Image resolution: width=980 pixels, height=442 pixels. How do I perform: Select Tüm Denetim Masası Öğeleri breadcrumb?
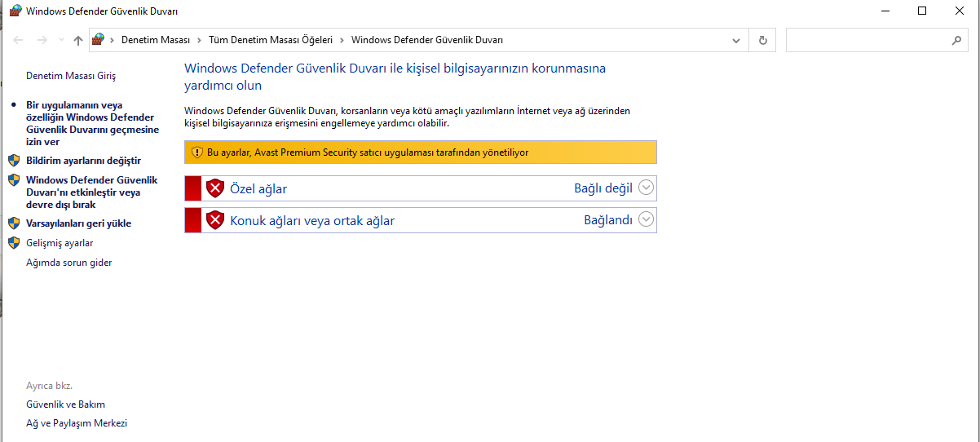click(x=271, y=40)
